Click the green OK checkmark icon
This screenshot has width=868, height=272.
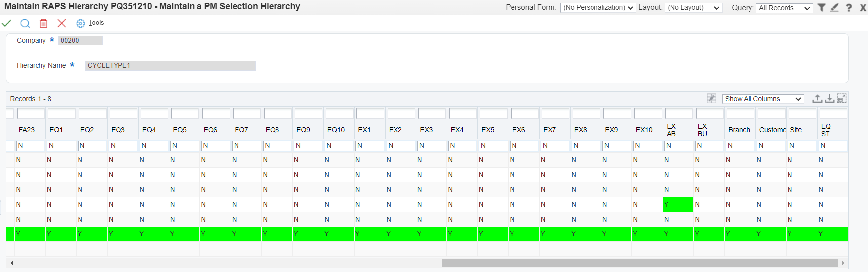7,23
